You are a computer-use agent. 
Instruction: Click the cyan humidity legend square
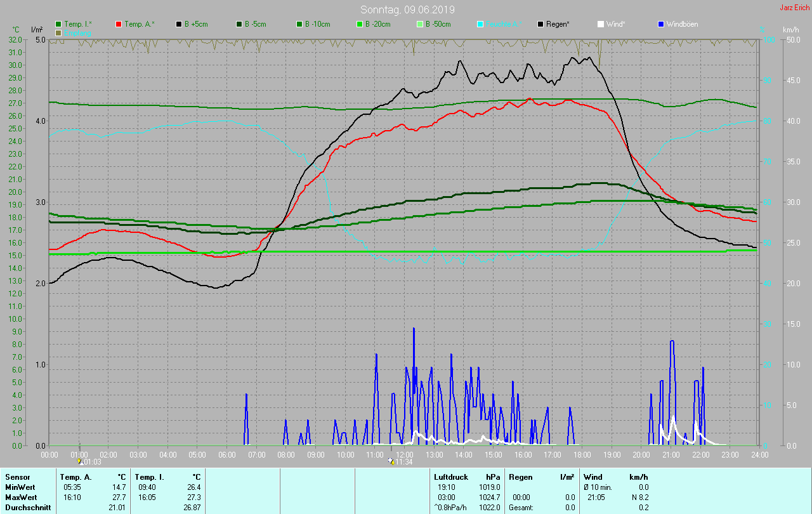pos(480,24)
